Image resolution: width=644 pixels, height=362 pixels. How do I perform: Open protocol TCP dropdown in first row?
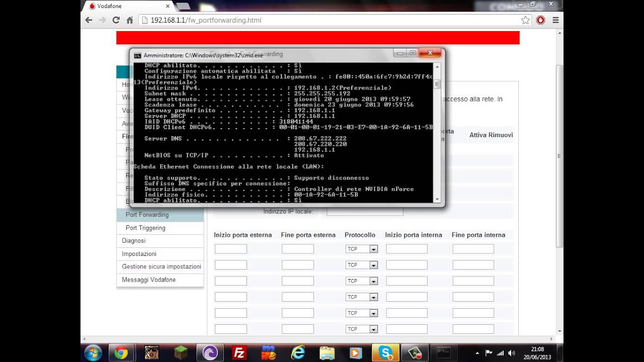[x=361, y=249]
